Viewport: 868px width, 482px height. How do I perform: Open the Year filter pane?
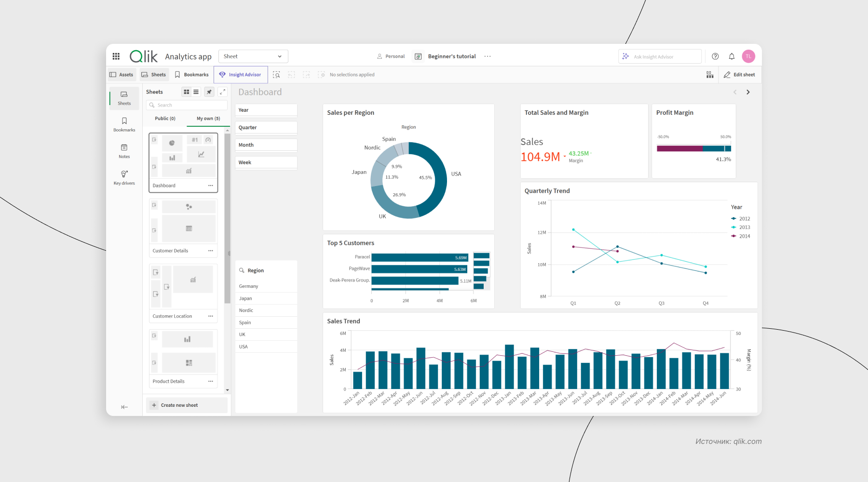[x=266, y=110]
